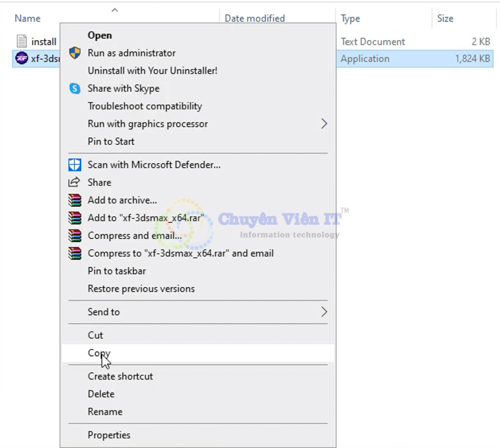Click the Share arrow icon
500x448 pixels.
pos(74,182)
